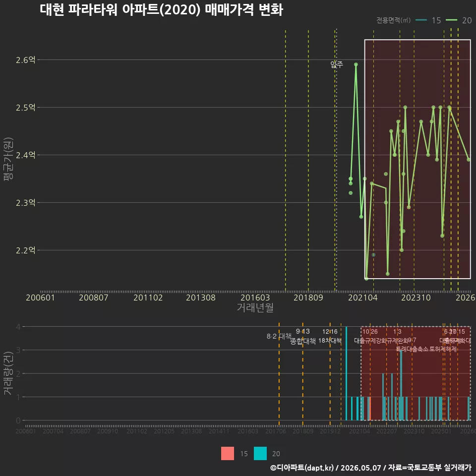Click the lone teal 15㎡ data point
Image resolution: width=476 pixels, height=476 pixels.
click(x=373, y=255)
